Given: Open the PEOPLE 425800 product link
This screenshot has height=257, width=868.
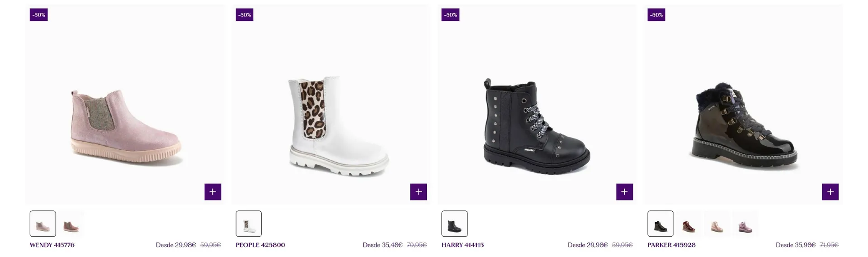Looking at the screenshot, I should coord(260,245).
